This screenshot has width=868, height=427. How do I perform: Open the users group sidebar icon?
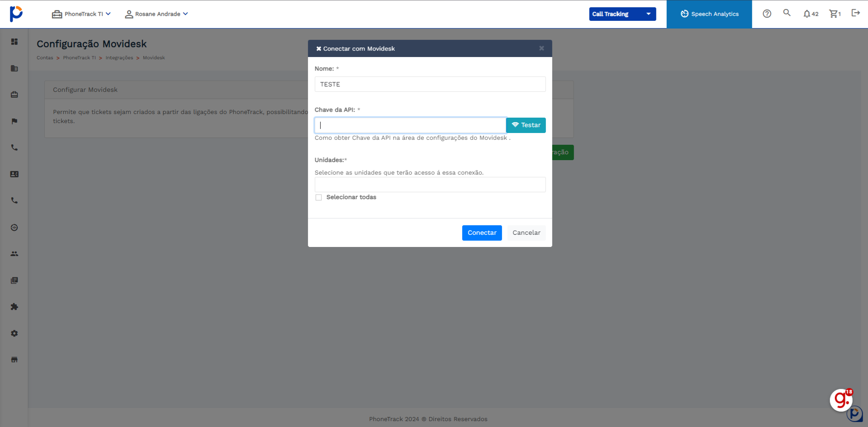[14, 254]
